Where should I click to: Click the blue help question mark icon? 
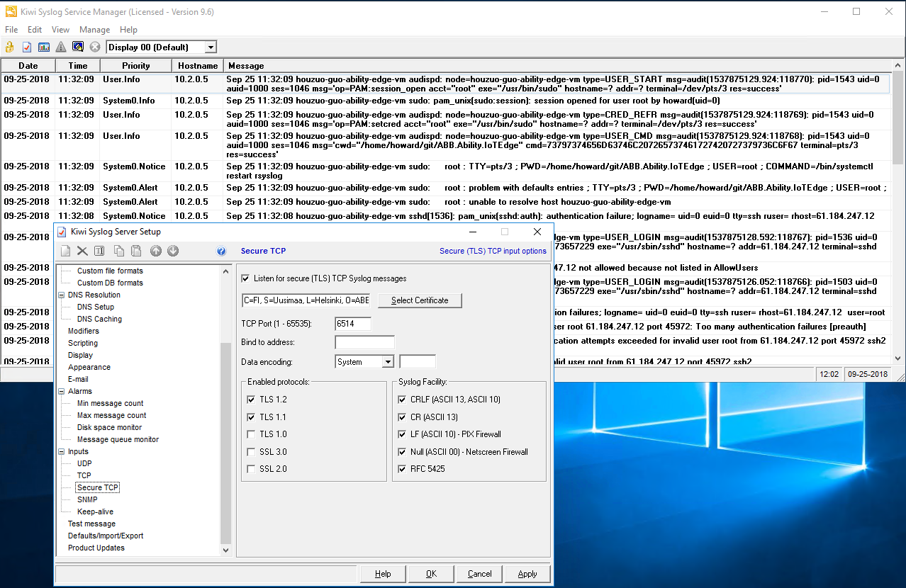coord(221,251)
